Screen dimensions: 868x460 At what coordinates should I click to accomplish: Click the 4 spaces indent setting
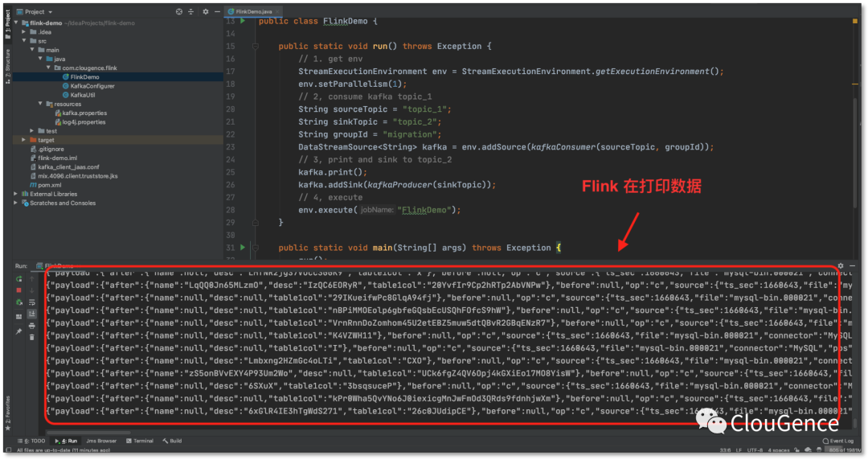[x=778, y=450]
